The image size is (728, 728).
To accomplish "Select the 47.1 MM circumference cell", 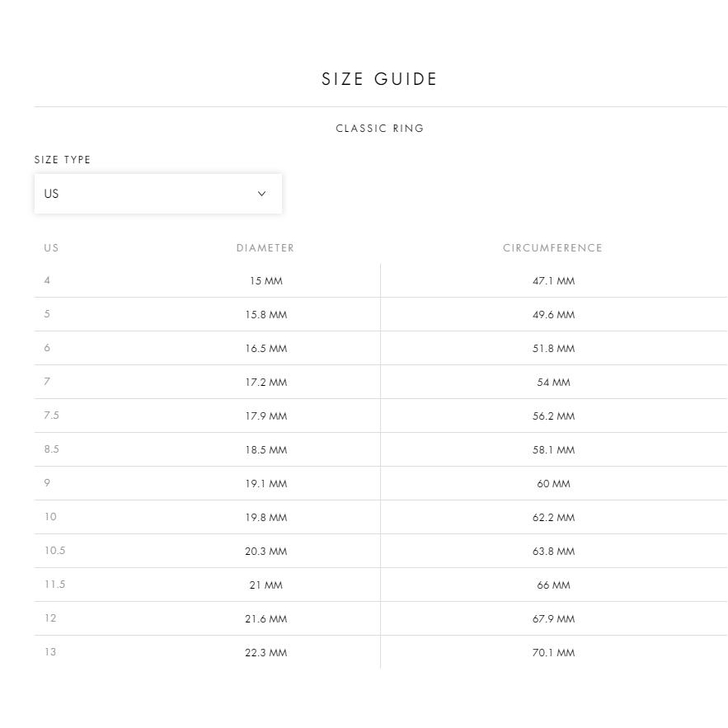I will [553, 281].
